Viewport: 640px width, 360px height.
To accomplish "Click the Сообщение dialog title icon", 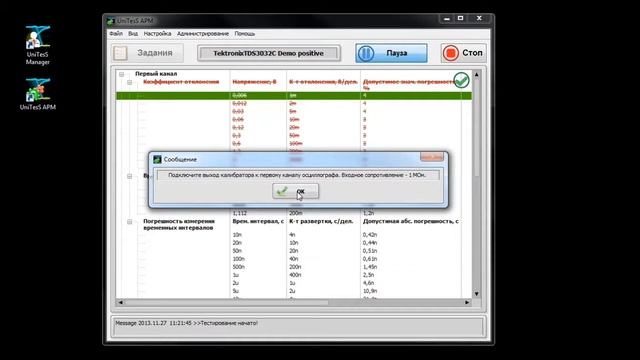I will [157, 159].
